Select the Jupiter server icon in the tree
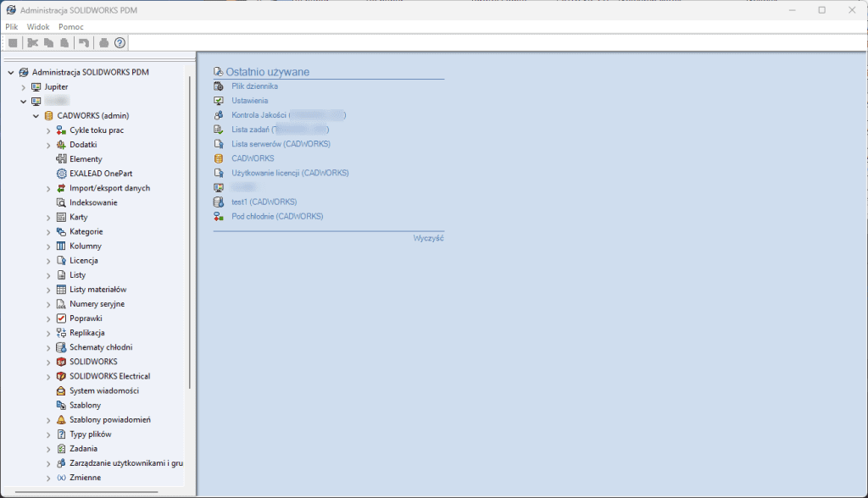868x498 pixels. click(36, 87)
